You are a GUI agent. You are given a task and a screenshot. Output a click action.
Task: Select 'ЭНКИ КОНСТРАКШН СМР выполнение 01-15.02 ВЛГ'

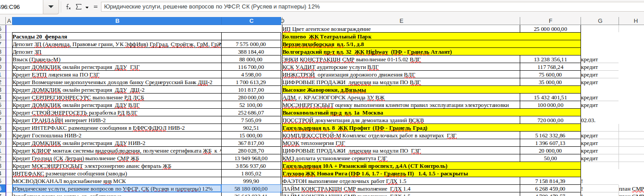pyautogui.click(x=401, y=60)
